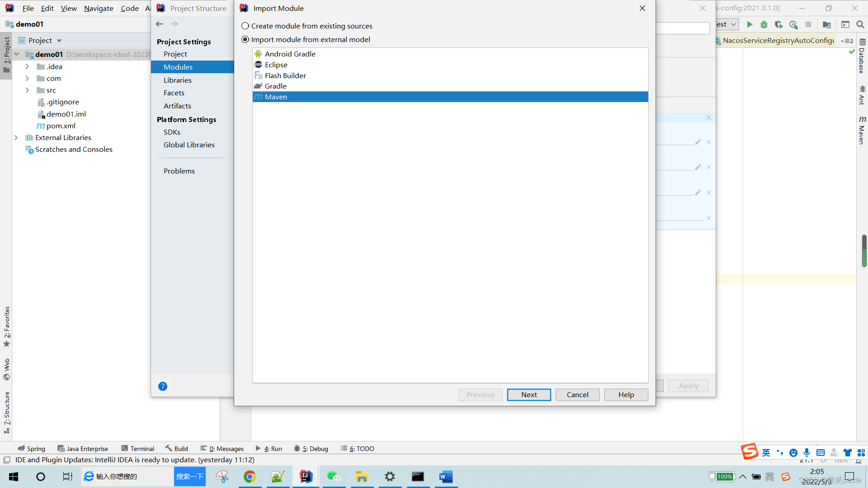The image size is (868, 488).
Task: Open the TODO tool window
Action: pyautogui.click(x=358, y=448)
